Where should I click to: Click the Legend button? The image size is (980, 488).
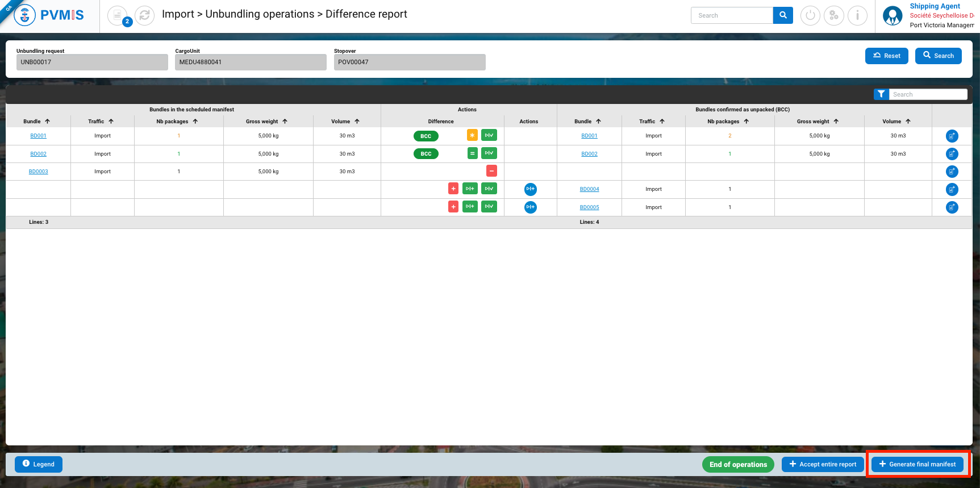pos(39,464)
